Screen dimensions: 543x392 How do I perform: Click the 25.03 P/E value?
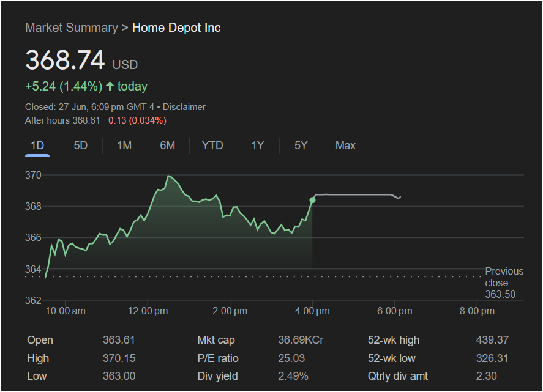pos(291,358)
